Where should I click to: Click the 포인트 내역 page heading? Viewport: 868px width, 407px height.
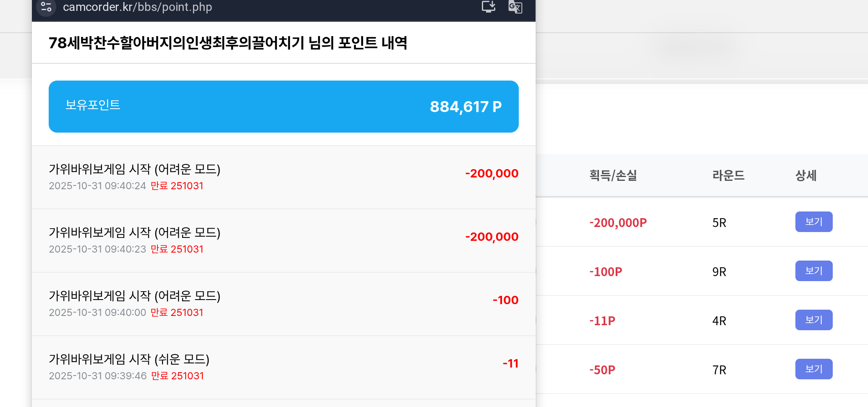tap(228, 43)
